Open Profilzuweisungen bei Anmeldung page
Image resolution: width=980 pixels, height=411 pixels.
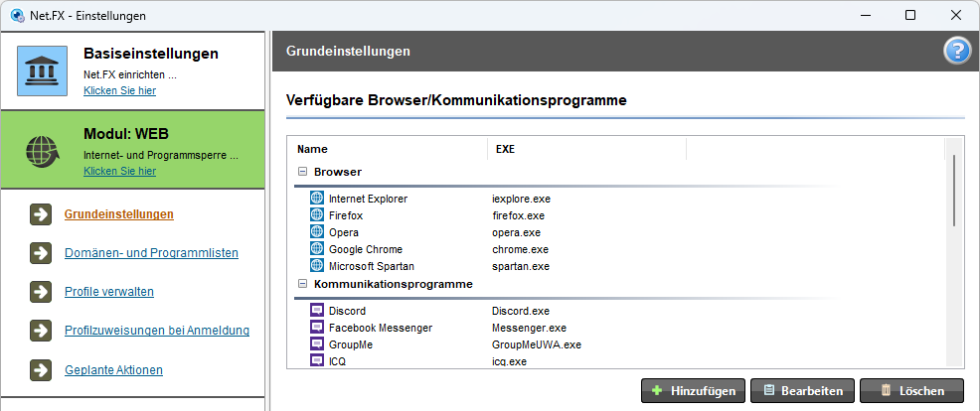pos(157,331)
